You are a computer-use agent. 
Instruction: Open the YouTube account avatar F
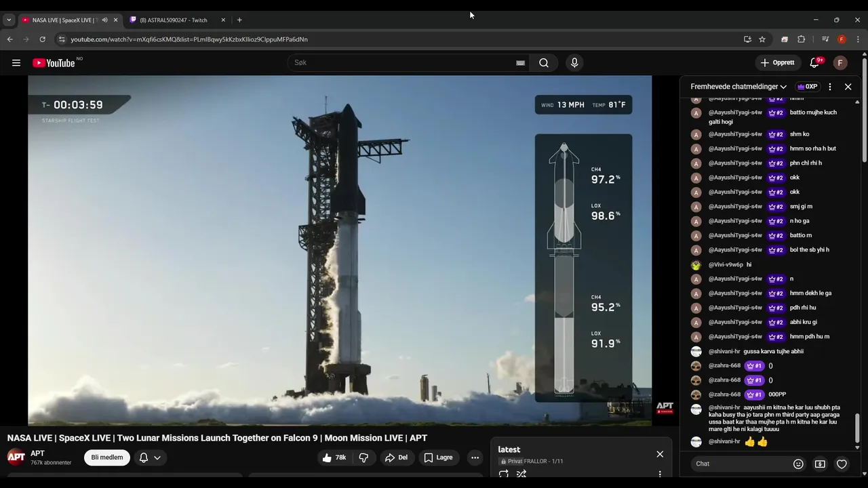(x=840, y=63)
